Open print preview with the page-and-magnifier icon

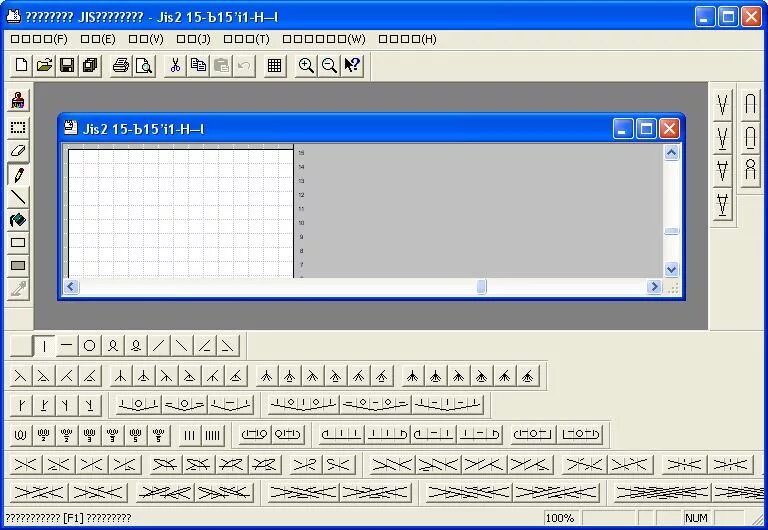[144, 65]
